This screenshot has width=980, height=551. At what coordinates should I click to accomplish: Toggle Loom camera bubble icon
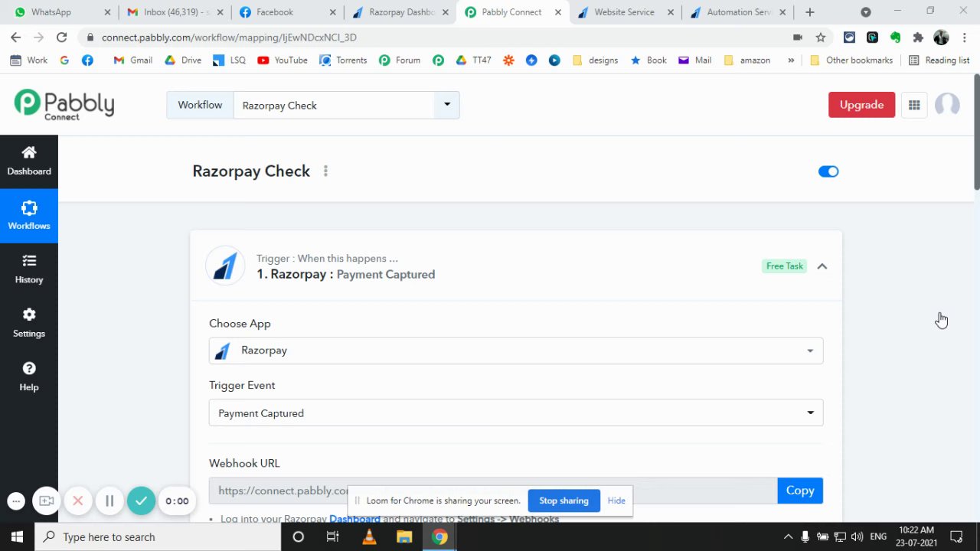tap(47, 501)
